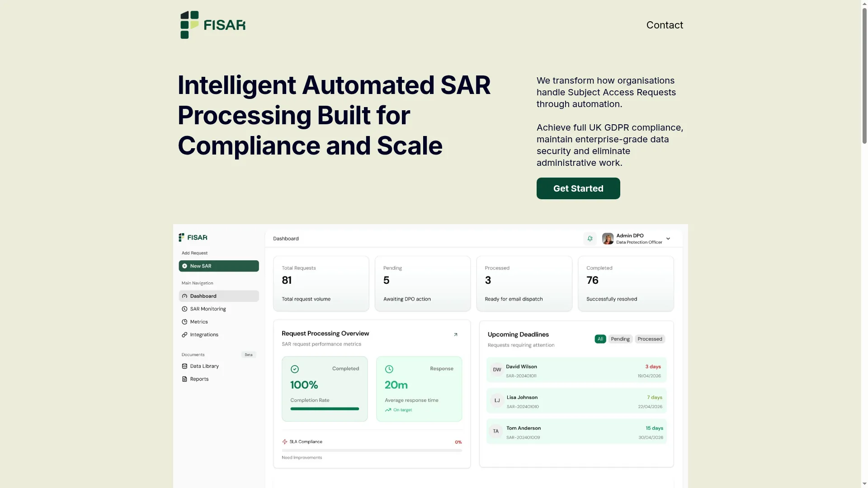Open the Contact page link
This screenshot has width=868, height=488.
click(665, 25)
